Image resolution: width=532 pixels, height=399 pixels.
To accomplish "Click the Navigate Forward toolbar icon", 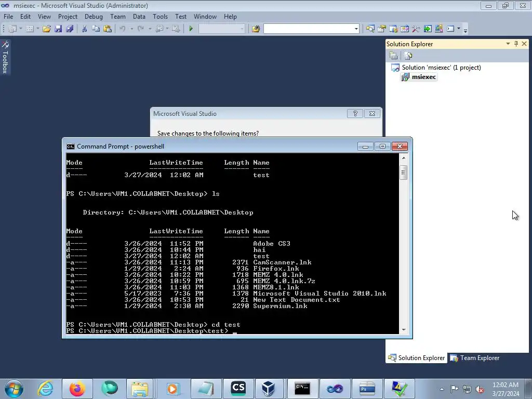I will tap(176, 29).
